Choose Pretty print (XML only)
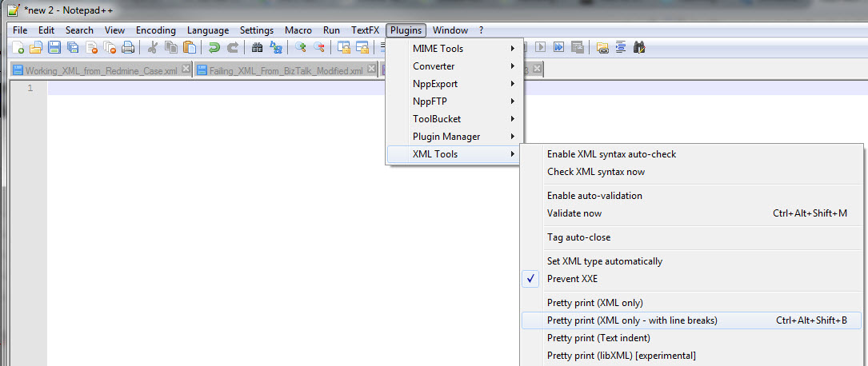 pos(692,303)
